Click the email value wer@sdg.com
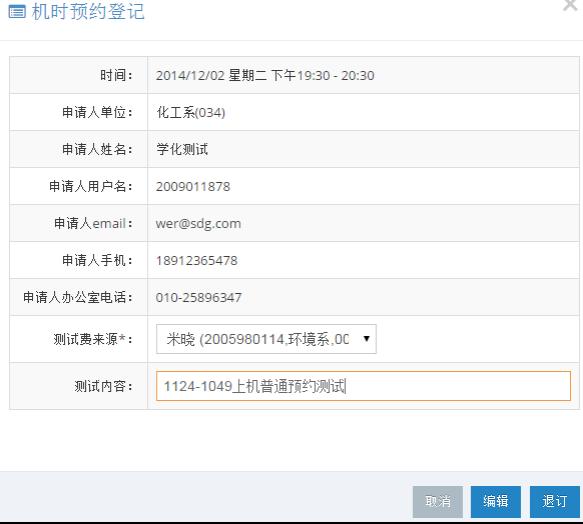Image resolution: width=583 pixels, height=524 pixels. point(199,224)
